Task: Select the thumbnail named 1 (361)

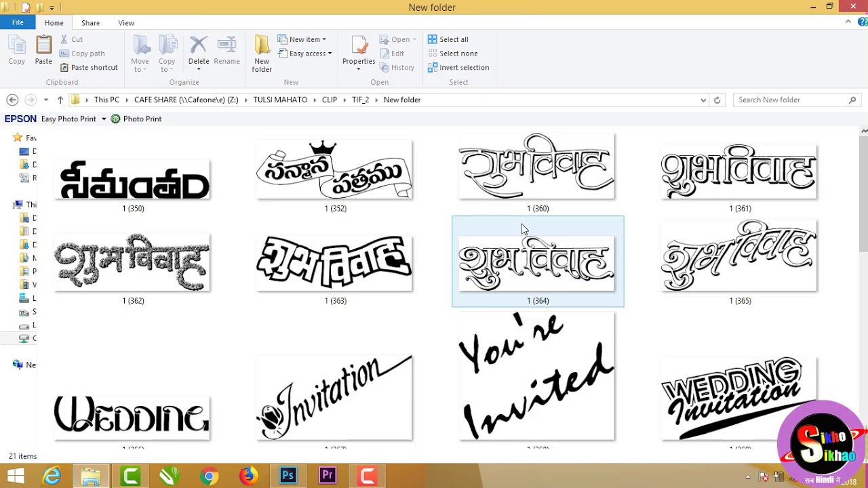Action: coord(739,171)
